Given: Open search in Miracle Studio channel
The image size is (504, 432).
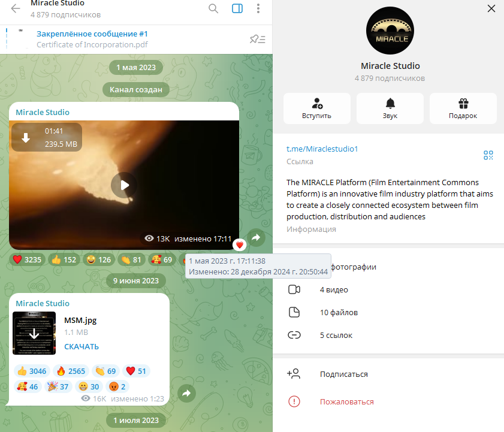Looking at the screenshot, I should click(213, 8).
